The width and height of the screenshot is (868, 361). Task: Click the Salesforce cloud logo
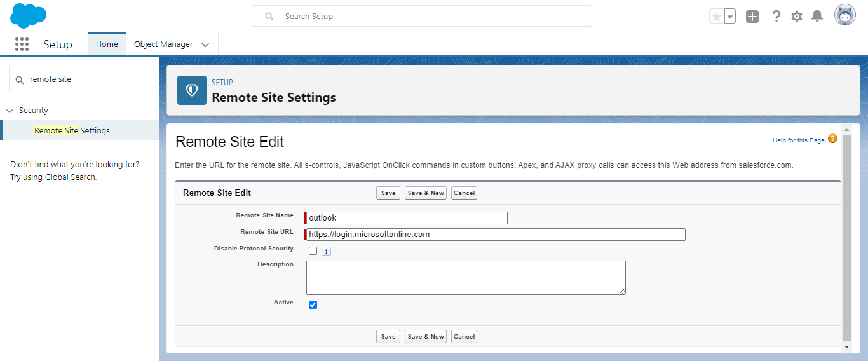click(28, 15)
